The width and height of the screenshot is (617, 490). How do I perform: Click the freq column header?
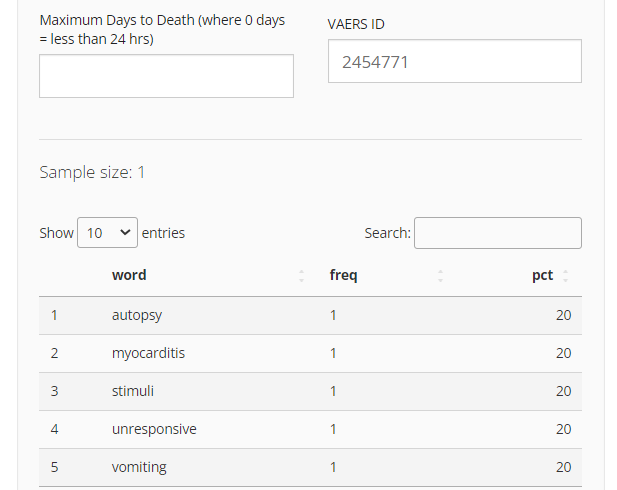(x=344, y=275)
